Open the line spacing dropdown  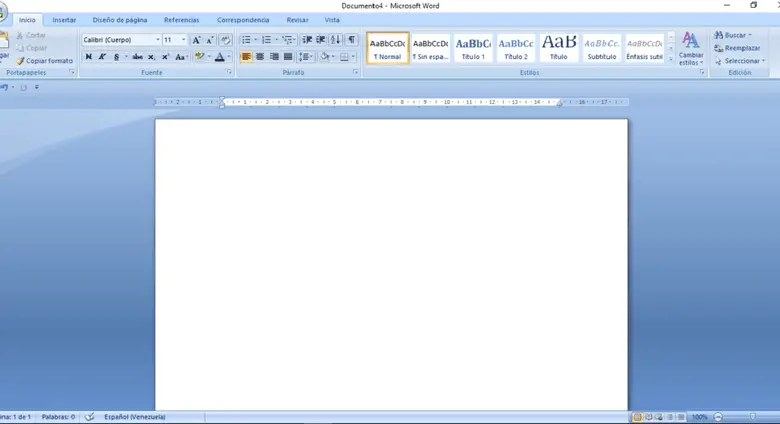click(305, 57)
